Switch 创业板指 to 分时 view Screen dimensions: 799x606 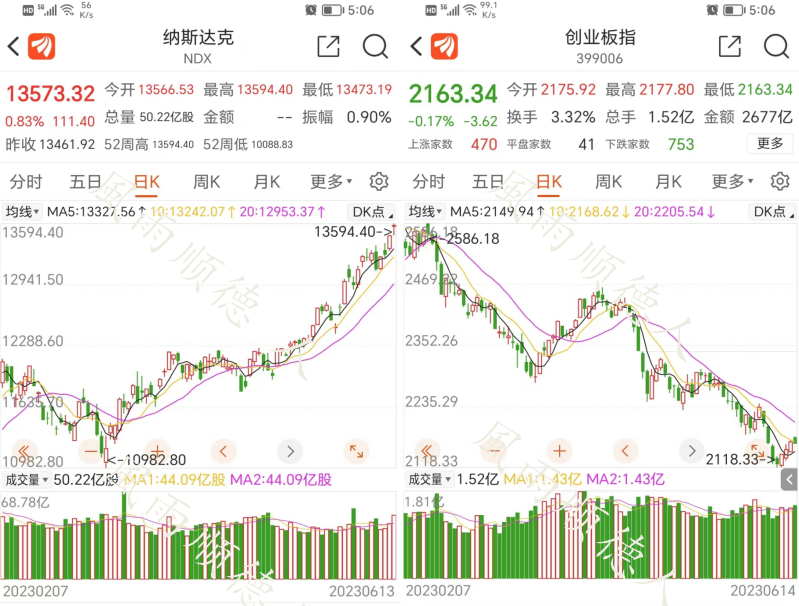(429, 181)
